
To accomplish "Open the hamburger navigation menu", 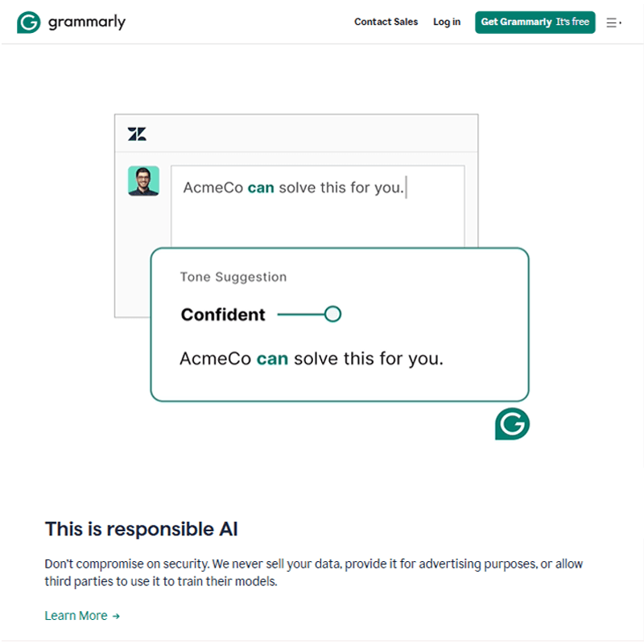I will (x=613, y=23).
